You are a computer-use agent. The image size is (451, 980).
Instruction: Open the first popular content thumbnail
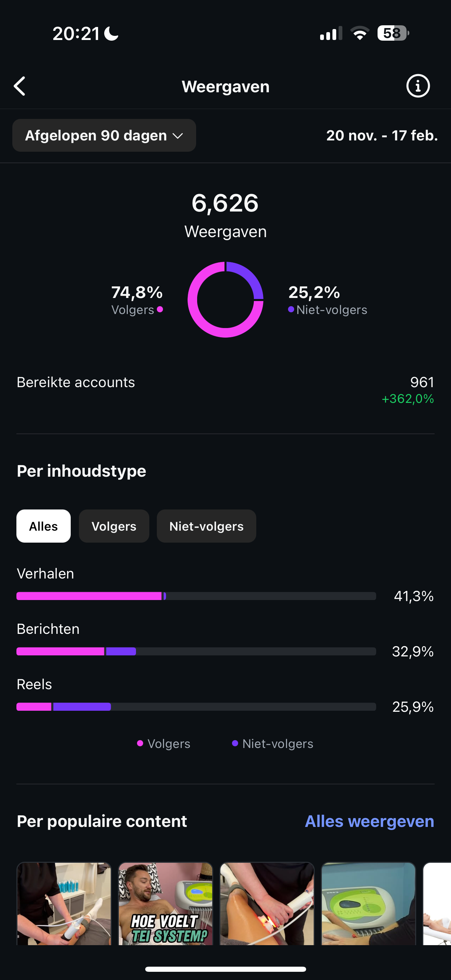[64, 903]
